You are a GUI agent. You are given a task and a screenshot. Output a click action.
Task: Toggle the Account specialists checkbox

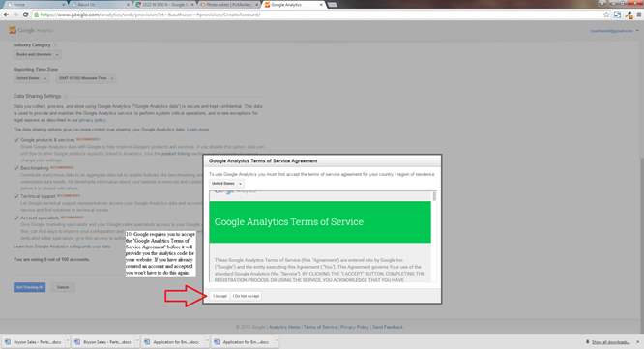[x=16, y=218]
